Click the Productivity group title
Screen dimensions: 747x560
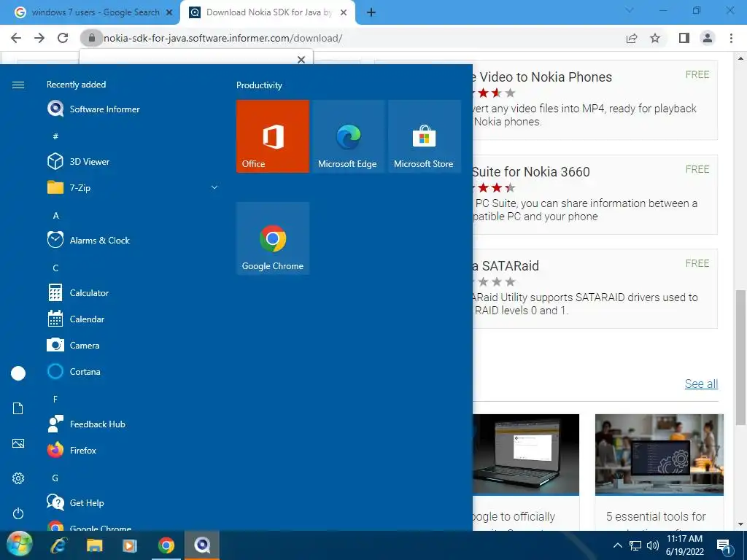pyautogui.click(x=259, y=85)
